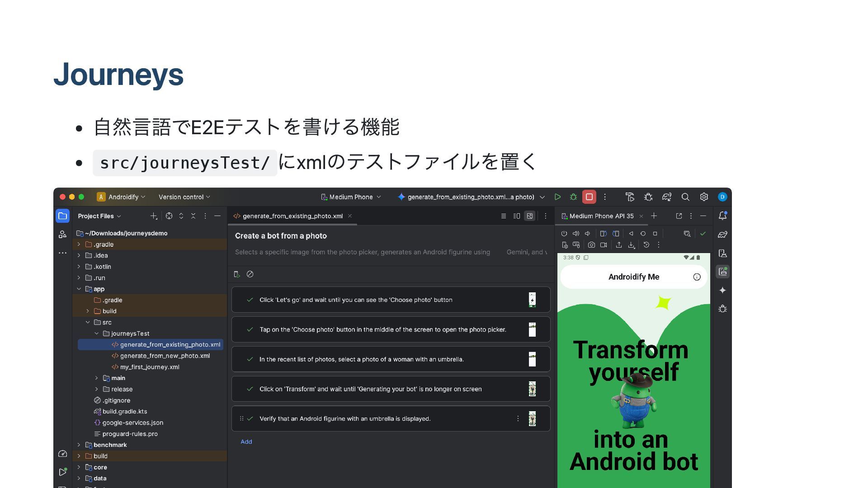Toggle Running Devices tool window in right sidebar
This screenshot has height=488, width=868.
(x=722, y=272)
